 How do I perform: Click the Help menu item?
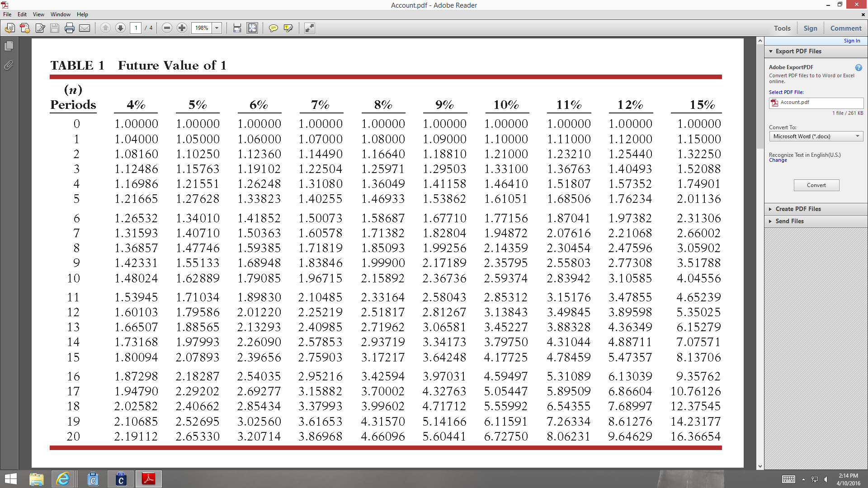coord(83,14)
